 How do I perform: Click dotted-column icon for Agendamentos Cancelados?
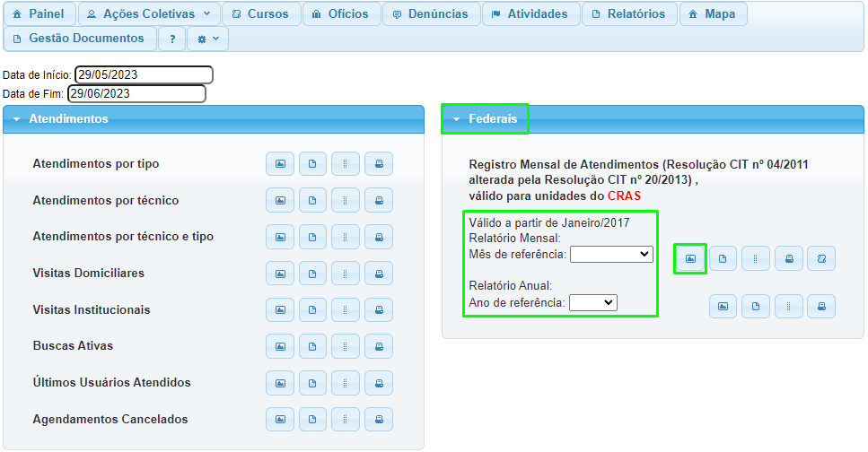click(346, 420)
